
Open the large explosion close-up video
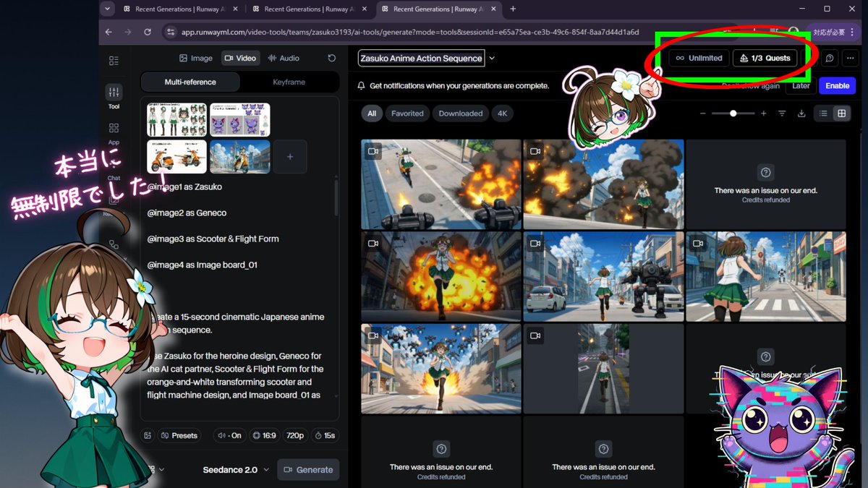click(441, 276)
